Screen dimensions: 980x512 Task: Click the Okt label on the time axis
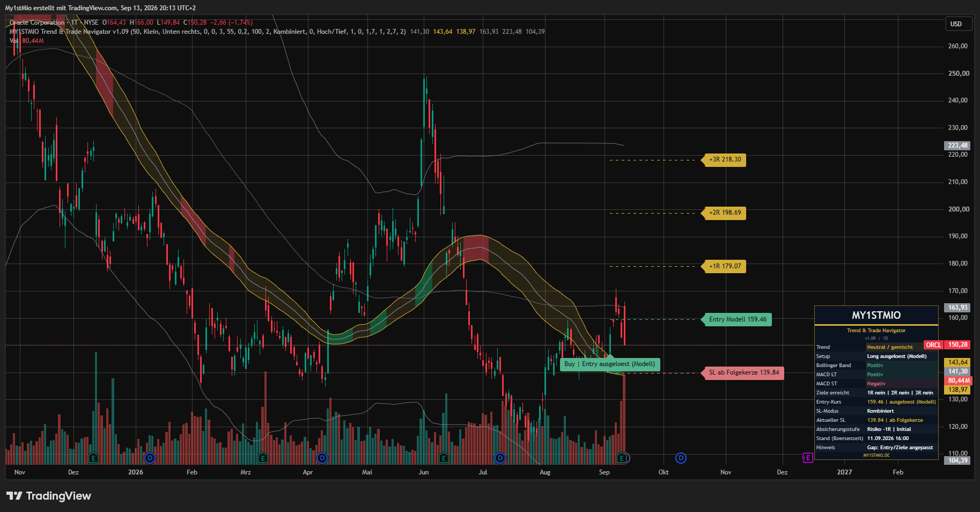[664, 472]
